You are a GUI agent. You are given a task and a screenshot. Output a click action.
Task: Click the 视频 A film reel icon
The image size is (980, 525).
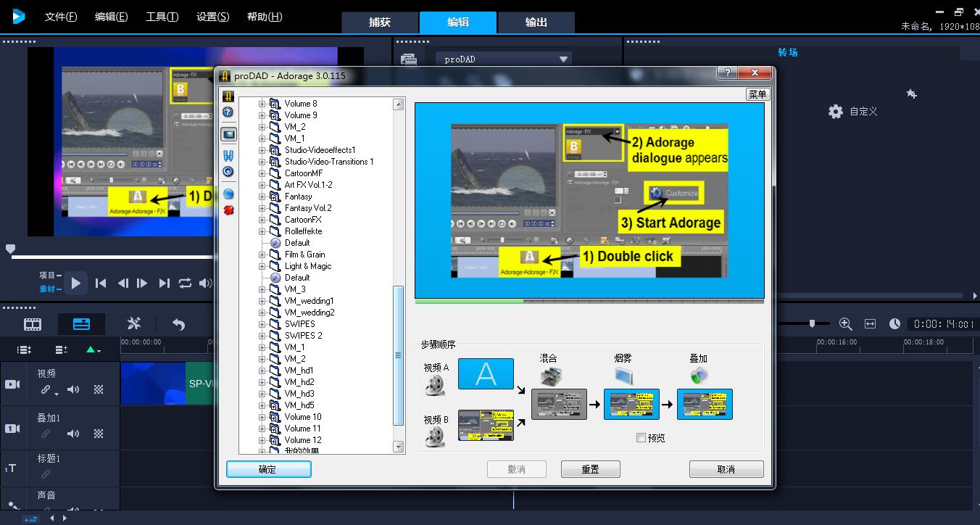[436, 385]
